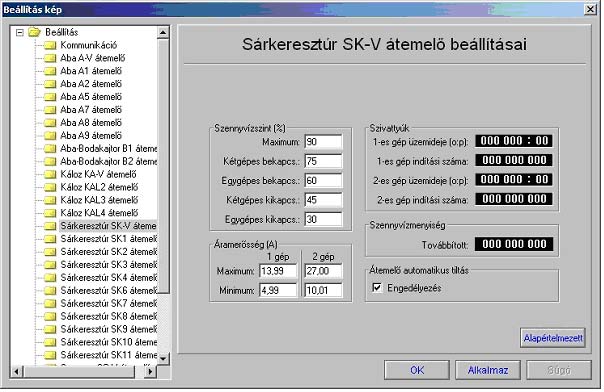Select Sárkeresztúr SK11 átemelő tree label
Image resolution: width=604 pixels, height=392 pixels.
109,355
